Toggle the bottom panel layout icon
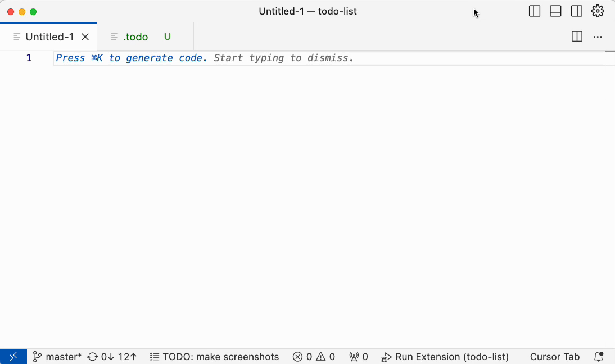 tap(555, 11)
